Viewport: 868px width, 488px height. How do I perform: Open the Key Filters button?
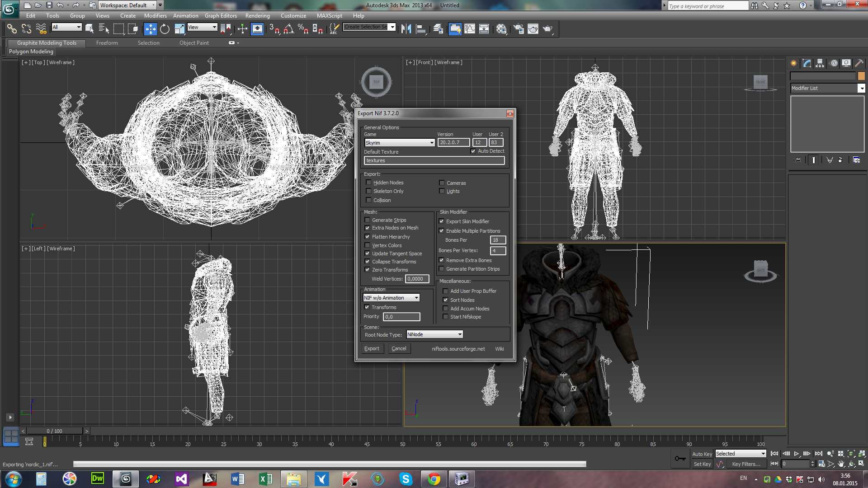(x=746, y=464)
